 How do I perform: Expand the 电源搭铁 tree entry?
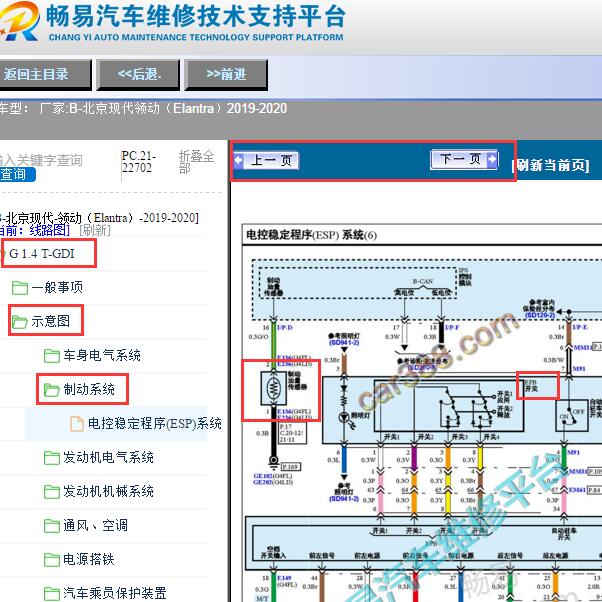pos(89,559)
